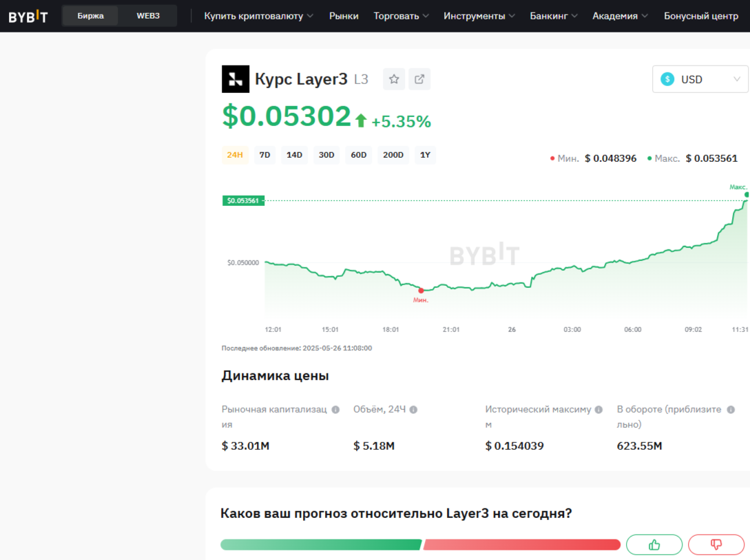Select the 14D chart range

point(294,155)
